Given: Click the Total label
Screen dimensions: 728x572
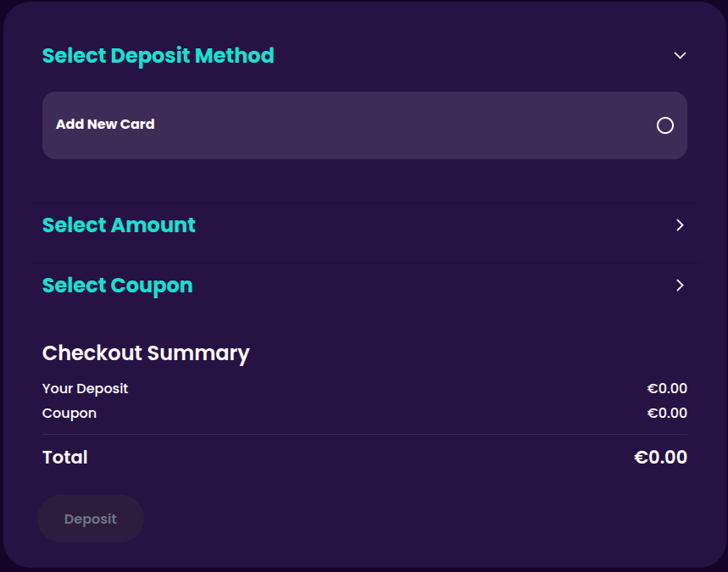Looking at the screenshot, I should click(x=65, y=458).
